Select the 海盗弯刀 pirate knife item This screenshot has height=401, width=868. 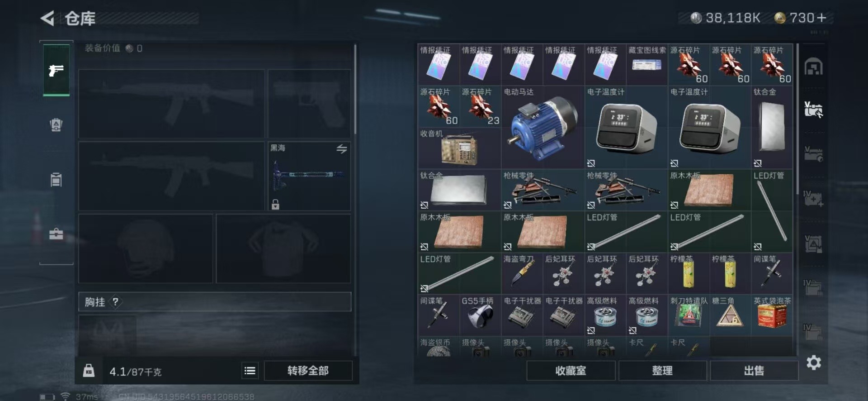522,273
